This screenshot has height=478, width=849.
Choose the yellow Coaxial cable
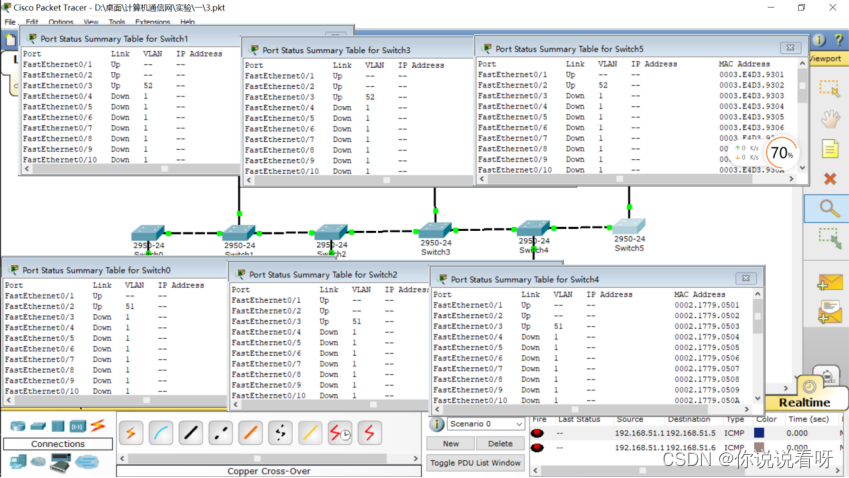pos(310,433)
